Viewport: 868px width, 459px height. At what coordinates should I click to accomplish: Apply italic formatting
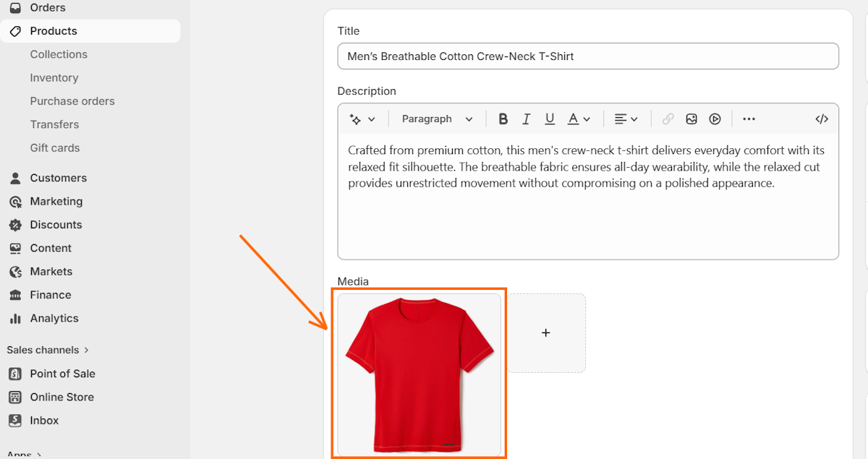526,119
